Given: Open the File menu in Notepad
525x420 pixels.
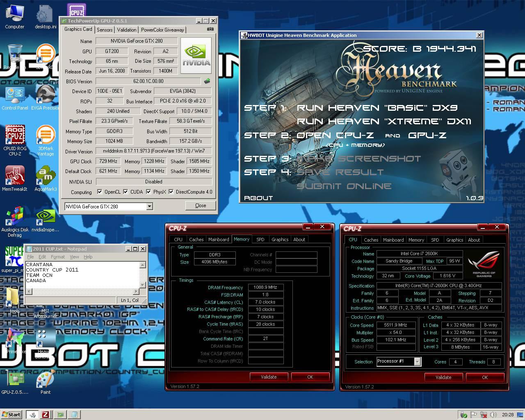Looking at the screenshot, I should [30, 257].
